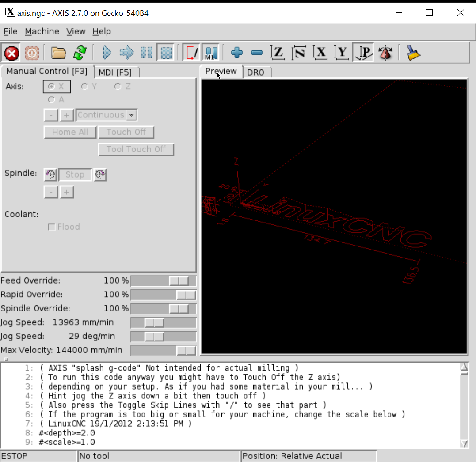Toggle the Emergency Stop button
Screen dimensions: 476x462
11,53
